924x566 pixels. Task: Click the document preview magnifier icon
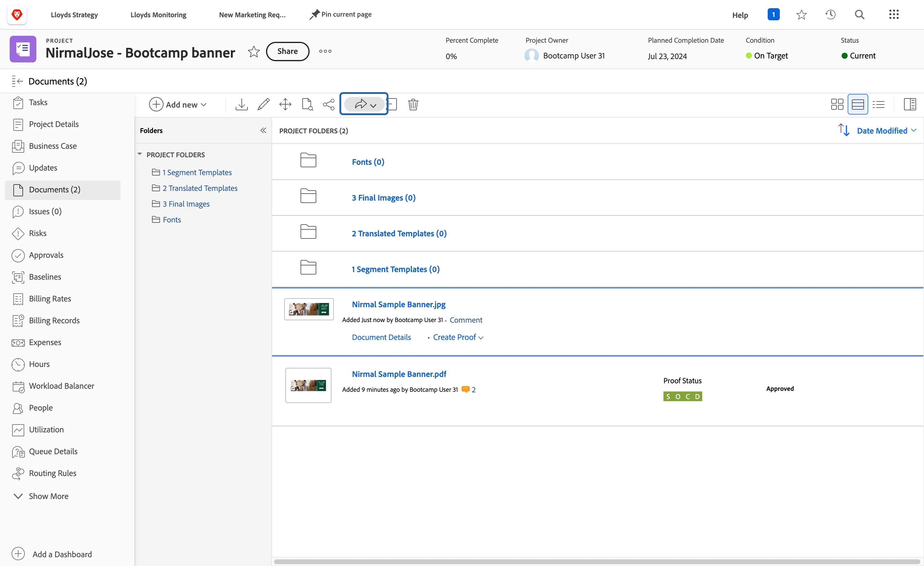(x=307, y=104)
